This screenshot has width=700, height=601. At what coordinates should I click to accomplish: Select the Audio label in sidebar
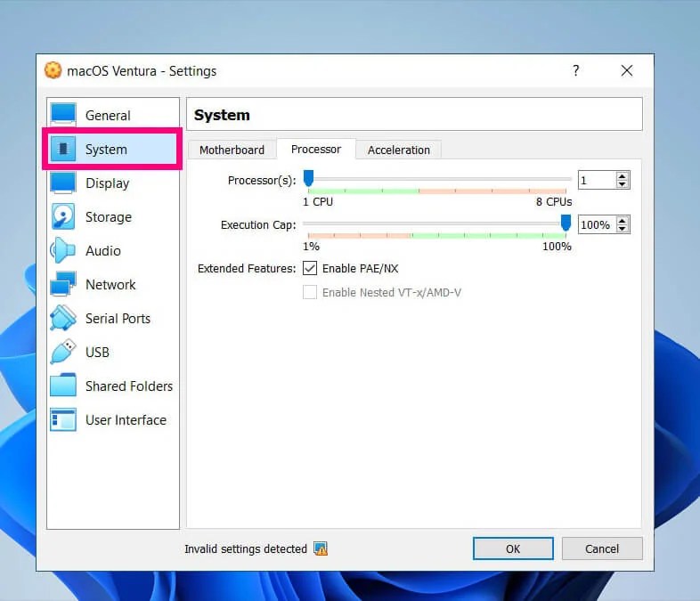tap(103, 251)
